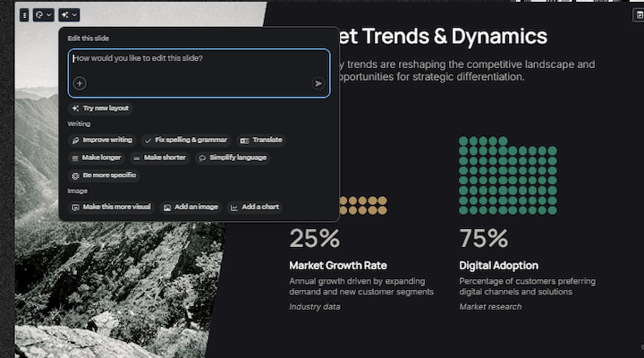
Task: Select the Market Growth Rate heading
Action: coord(338,266)
